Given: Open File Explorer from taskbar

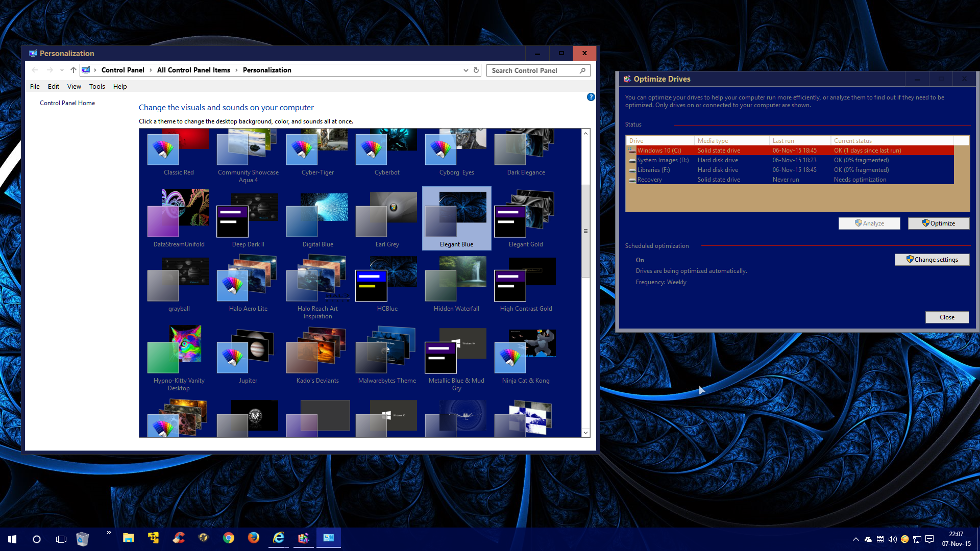Looking at the screenshot, I should [128, 538].
